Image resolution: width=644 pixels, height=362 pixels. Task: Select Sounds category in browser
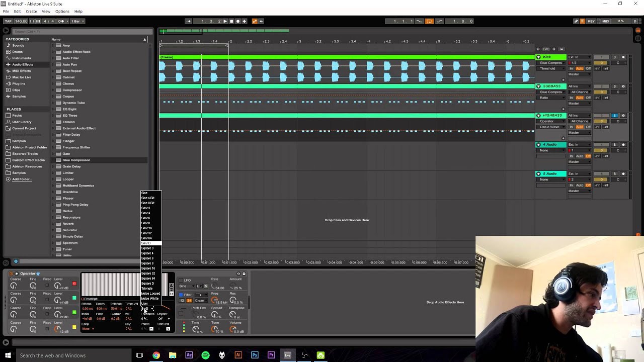tap(18, 45)
